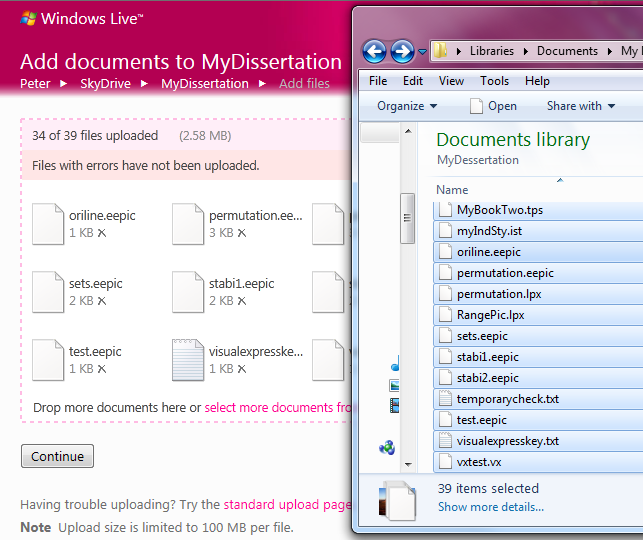
Task: Select vxtest.vx file icon
Action: pos(445,462)
